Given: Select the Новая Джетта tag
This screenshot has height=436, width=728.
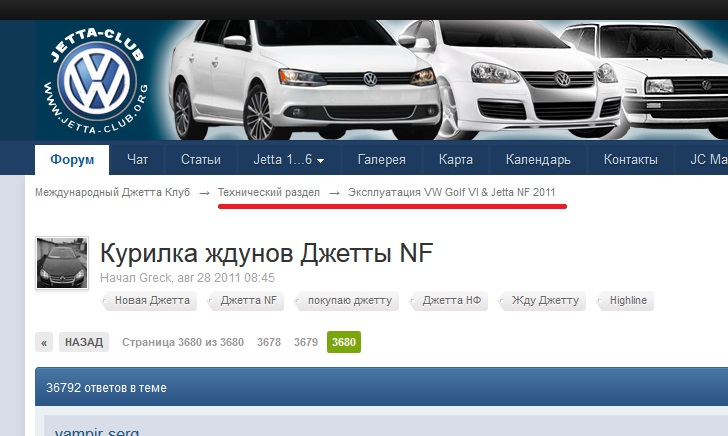Looking at the screenshot, I should tap(149, 301).
